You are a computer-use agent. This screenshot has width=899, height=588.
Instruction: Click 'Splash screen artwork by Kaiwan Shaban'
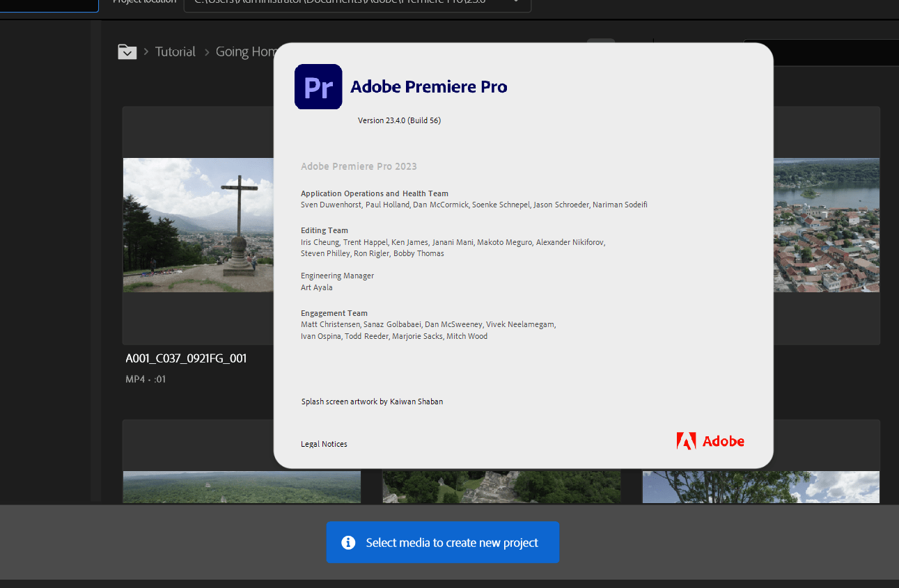372,402
